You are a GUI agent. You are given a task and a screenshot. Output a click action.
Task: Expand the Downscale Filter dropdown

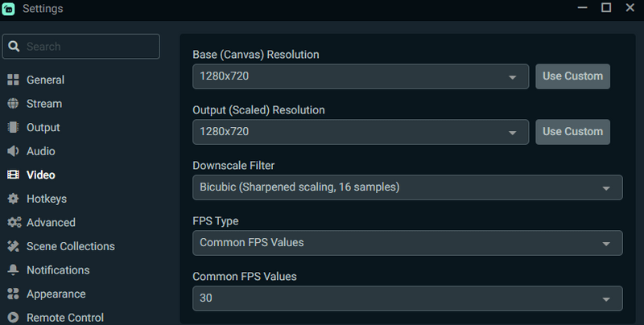click(407, 187)
